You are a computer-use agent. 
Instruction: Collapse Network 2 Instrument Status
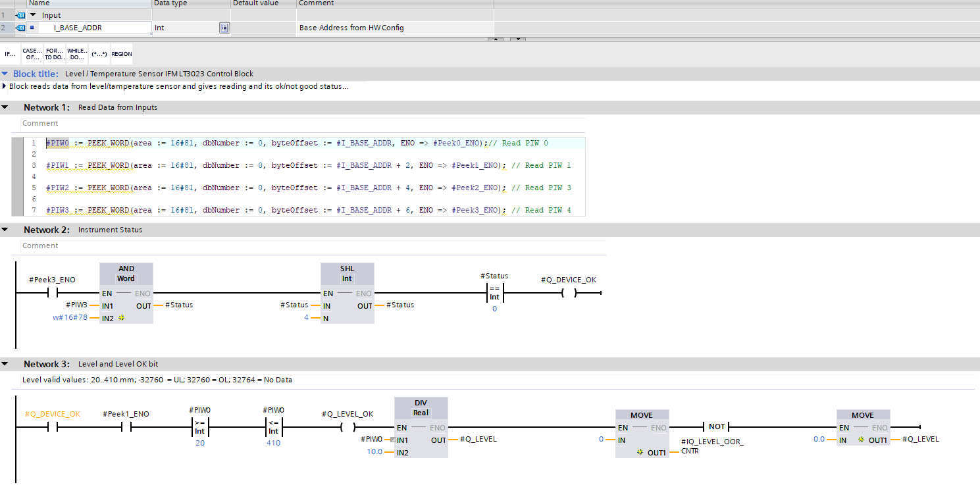tap(5, 230)
